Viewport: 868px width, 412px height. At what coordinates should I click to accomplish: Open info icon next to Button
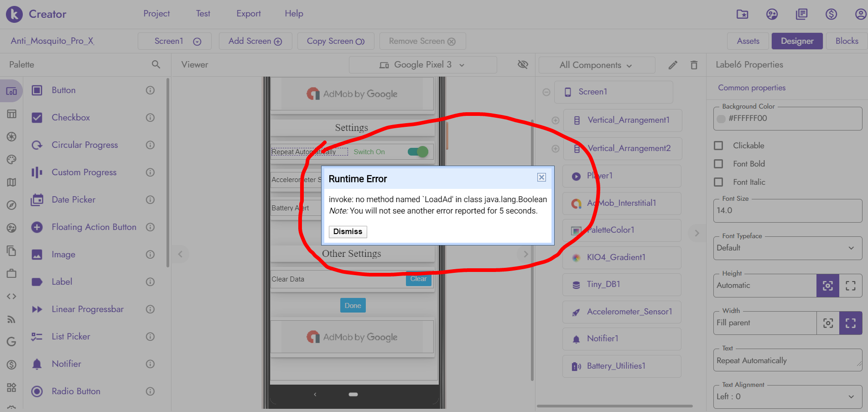coord(150,90)
